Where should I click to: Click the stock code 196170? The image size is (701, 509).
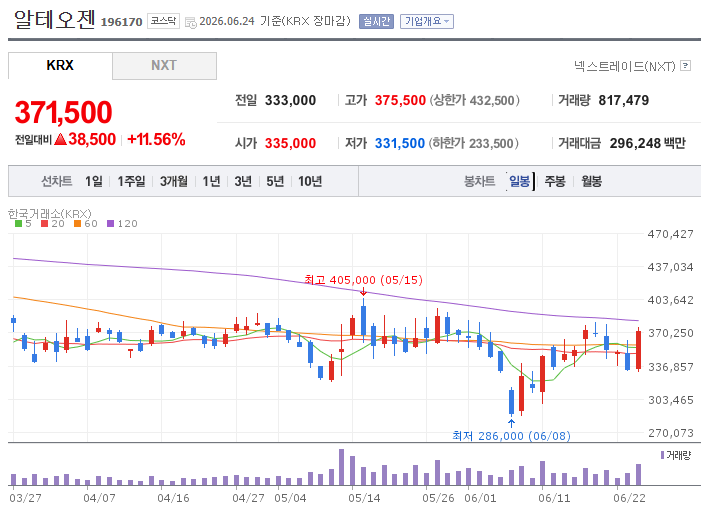(x=121, y=22)
